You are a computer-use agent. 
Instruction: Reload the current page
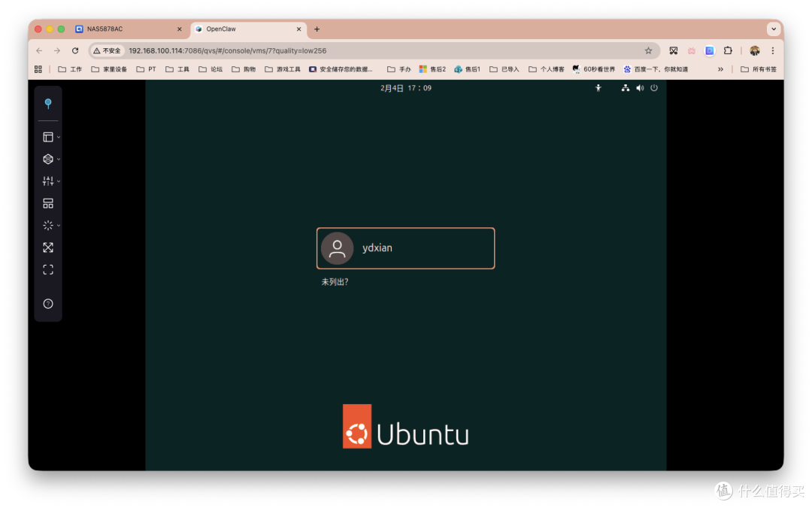[75, 51]
